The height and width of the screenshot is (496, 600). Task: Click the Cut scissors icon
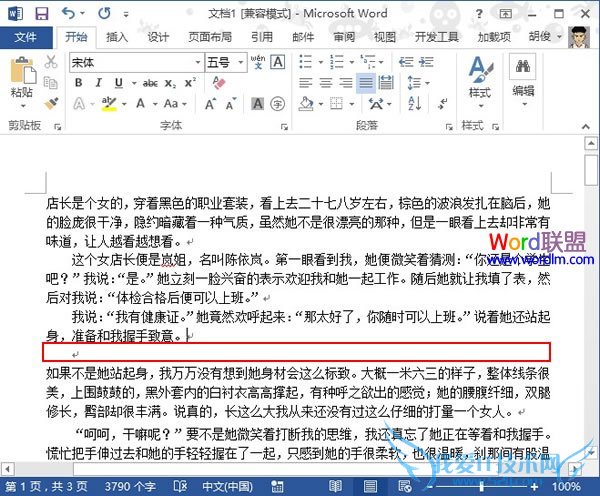51,62
